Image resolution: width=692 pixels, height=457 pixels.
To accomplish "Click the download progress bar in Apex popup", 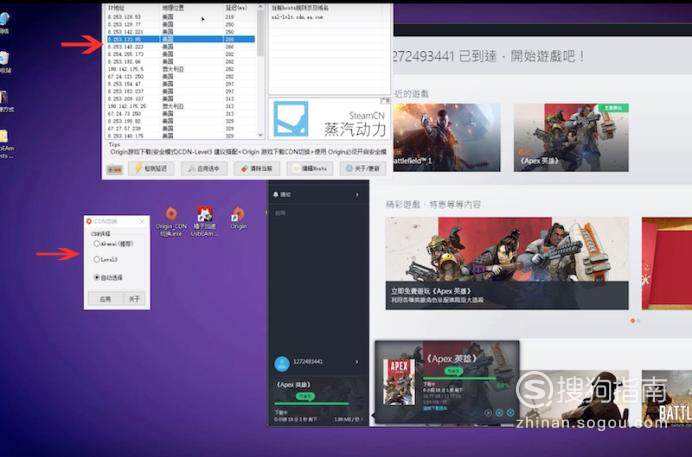I will click(459, 378).
